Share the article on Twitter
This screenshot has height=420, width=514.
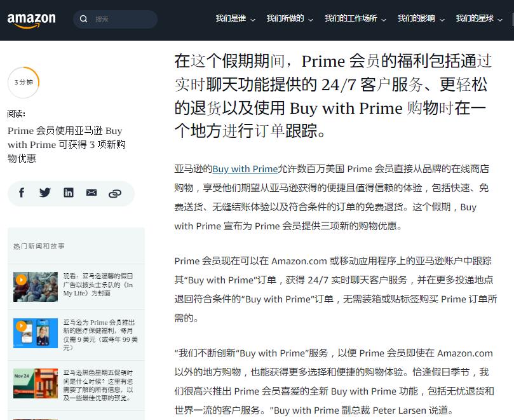pyautogui.click(x=45, y=193)
